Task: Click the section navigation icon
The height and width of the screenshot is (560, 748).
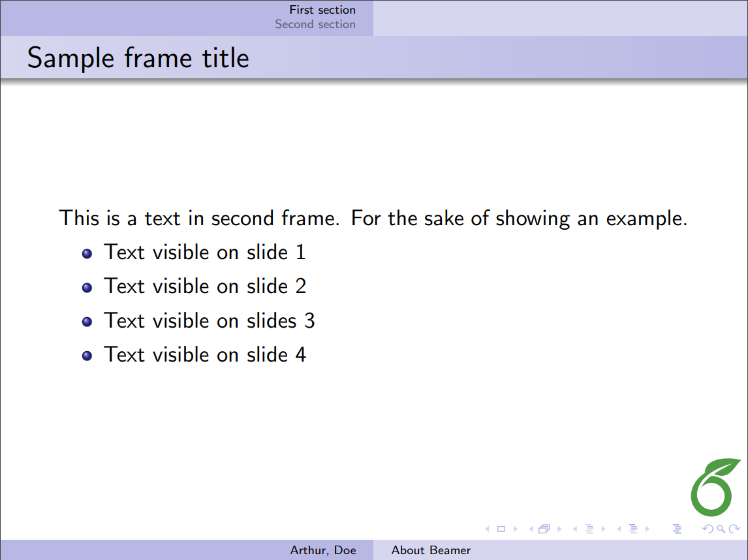Action: coord(632,529)
